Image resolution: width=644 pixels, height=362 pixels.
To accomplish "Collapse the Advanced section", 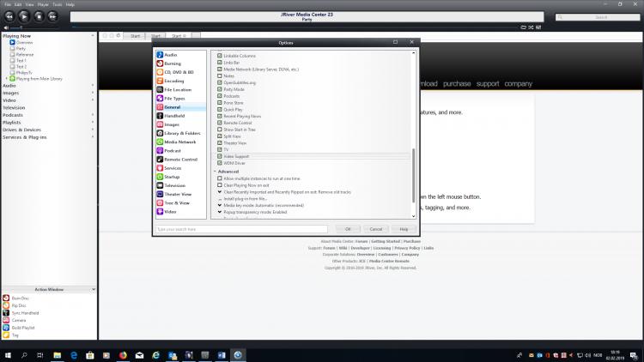I will [215, 172].
